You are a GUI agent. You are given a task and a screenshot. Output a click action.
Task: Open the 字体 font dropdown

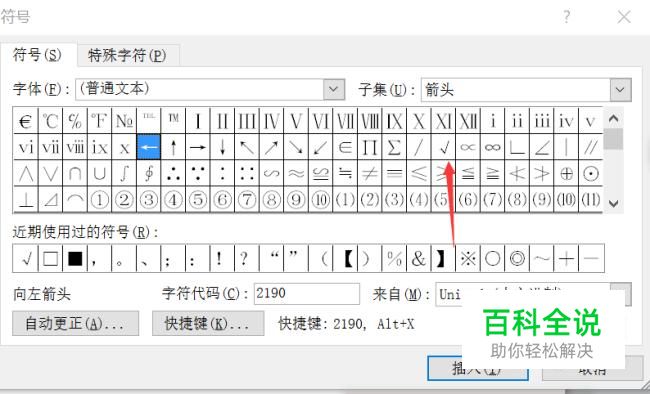pos(334,89)
